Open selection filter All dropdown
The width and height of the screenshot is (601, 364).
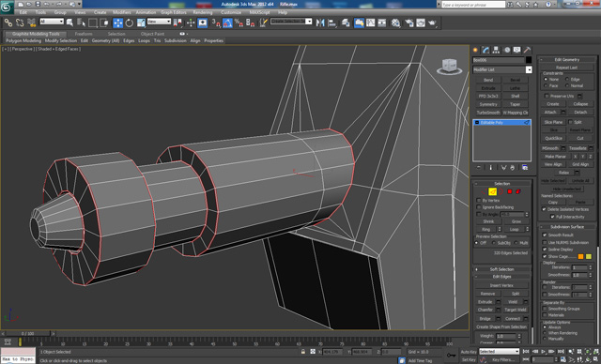[x=52, y=22]
